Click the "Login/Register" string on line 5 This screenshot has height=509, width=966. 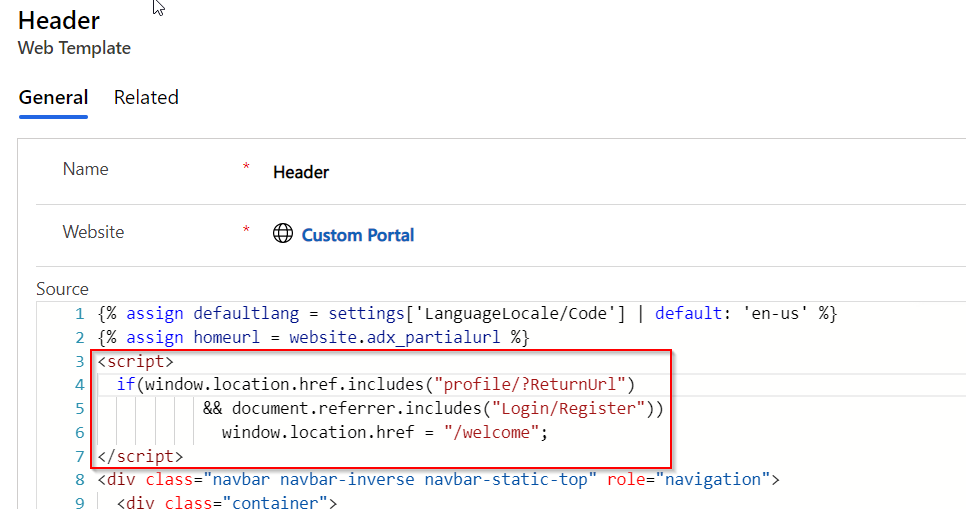pos(568,409)
